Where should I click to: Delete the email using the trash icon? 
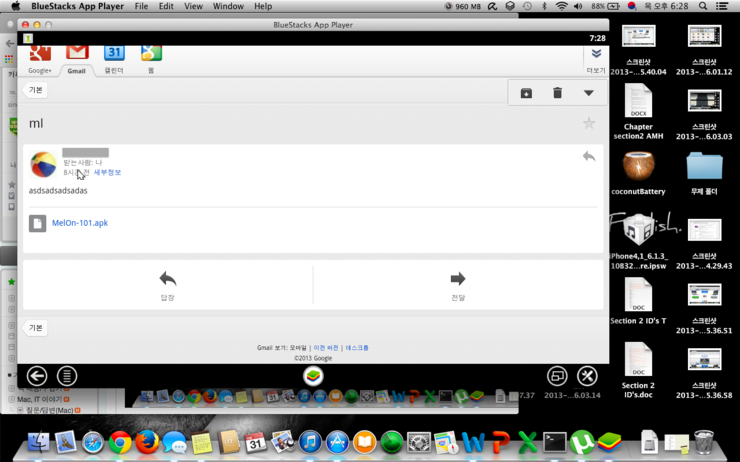point(557,92)
